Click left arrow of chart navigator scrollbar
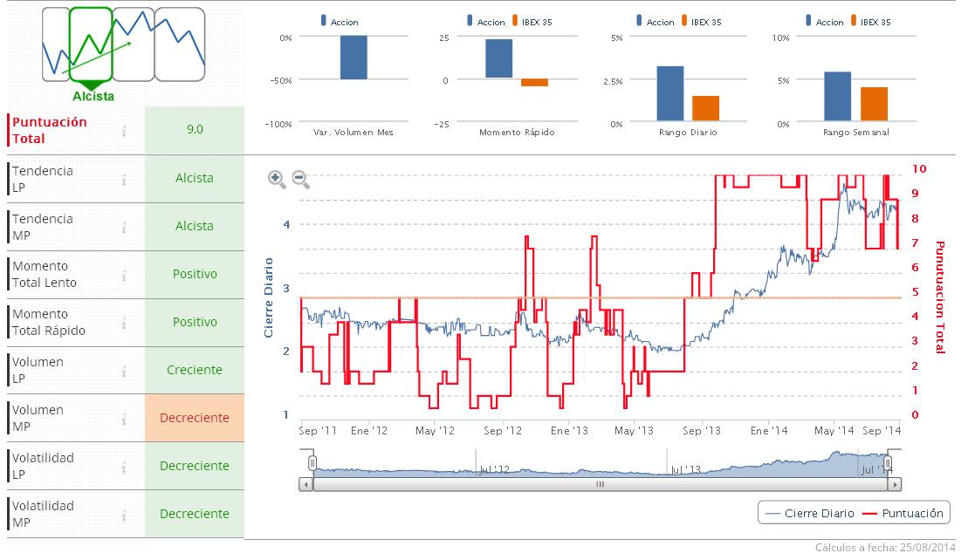 coord(306,485)
